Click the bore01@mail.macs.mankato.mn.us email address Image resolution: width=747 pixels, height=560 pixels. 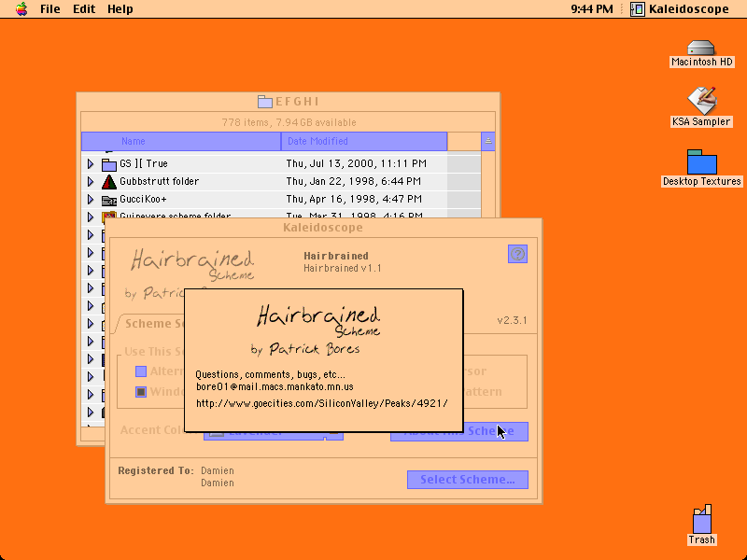(275, 386)
